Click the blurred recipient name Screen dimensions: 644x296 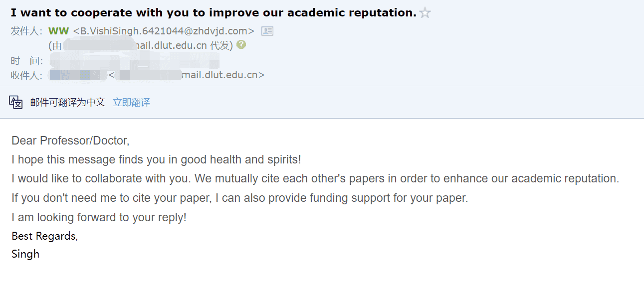tap(77, 75)
